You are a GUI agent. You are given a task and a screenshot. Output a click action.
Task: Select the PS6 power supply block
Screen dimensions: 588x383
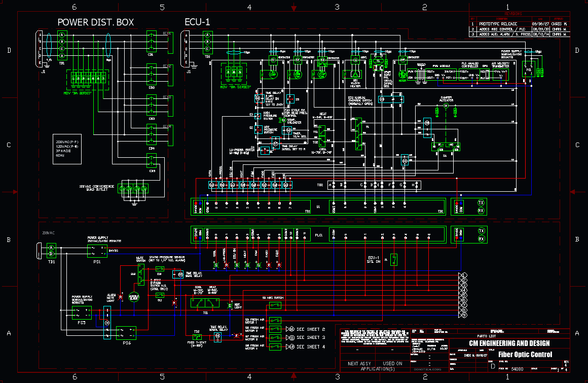point(126,332)
